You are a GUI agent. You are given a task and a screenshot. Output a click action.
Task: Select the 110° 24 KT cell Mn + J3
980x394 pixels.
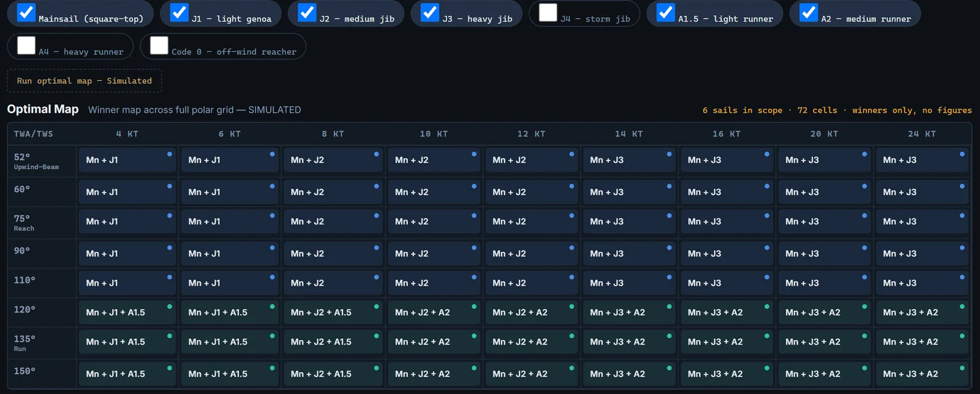tap(922, 283)
